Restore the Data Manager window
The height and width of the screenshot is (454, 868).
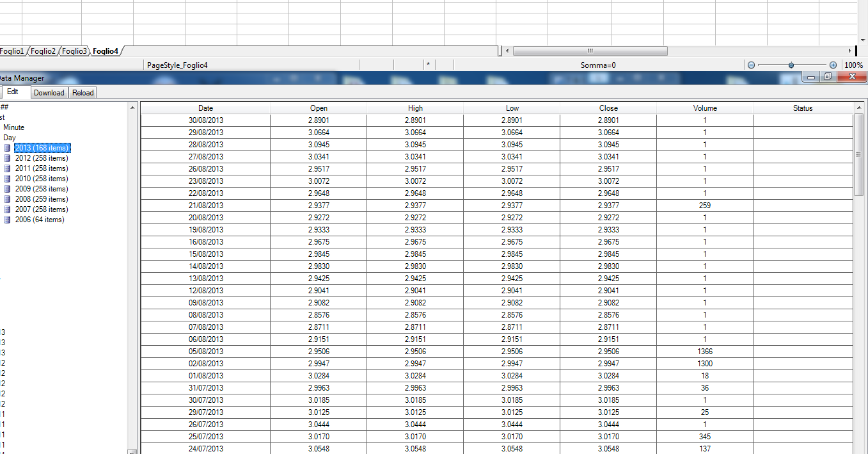pyautogui.click(x=827, y=77)
